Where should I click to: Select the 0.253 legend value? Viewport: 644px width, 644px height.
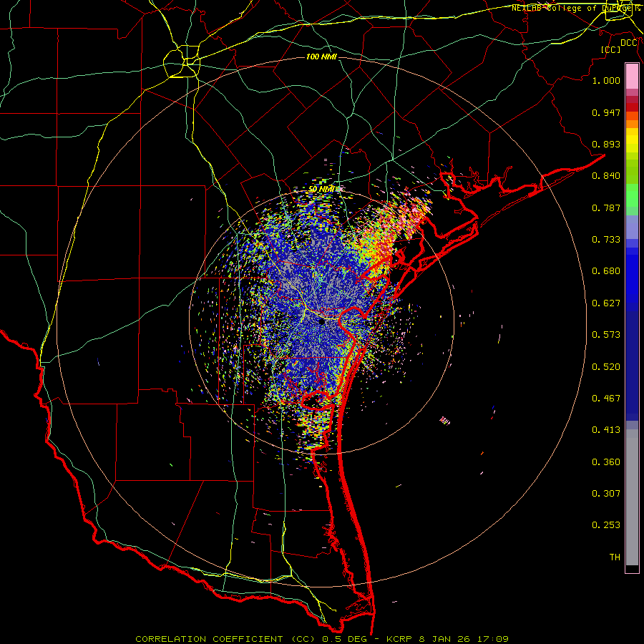click(606, 525)
